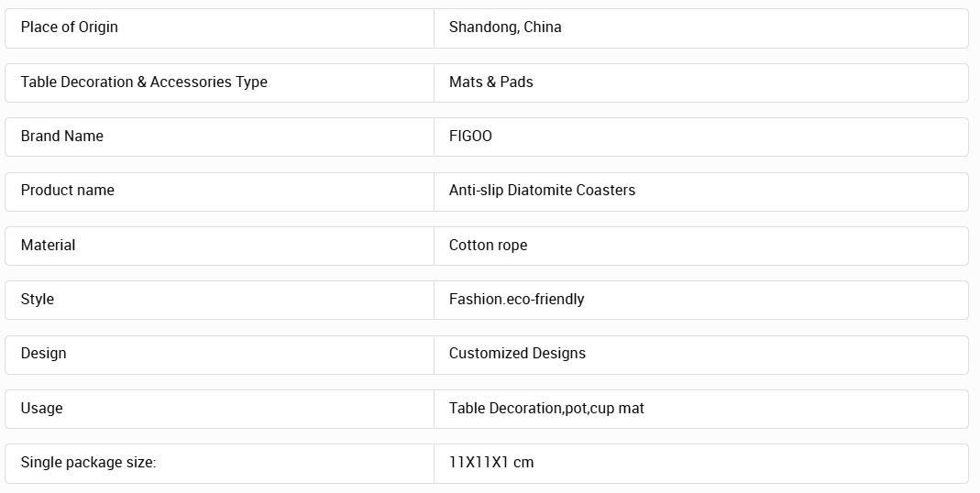Image resolution: width=980 pixels, height=493 pixels.
Task: Click the 'Customized Designs' value cell
Action: click(x=517, y=354)
